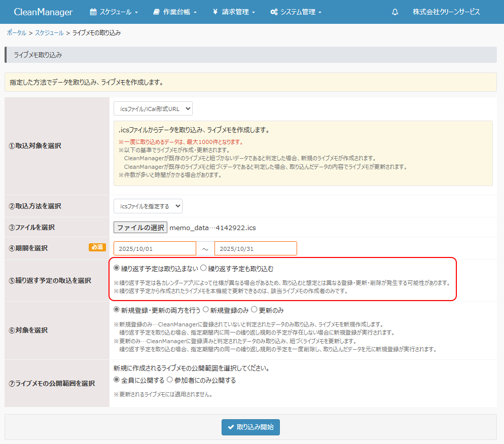Click the notification bell icon

pos(395,12)
